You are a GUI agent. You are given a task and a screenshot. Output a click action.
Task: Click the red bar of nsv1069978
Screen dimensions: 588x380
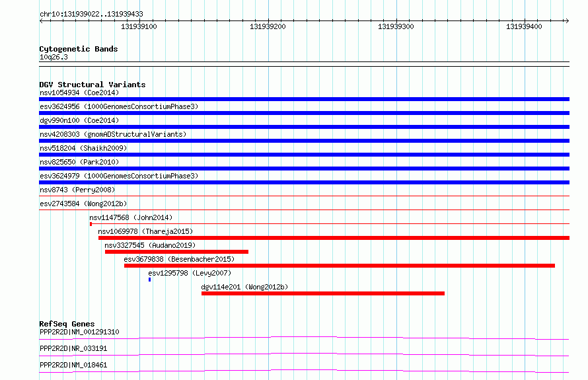coord(334,238)
